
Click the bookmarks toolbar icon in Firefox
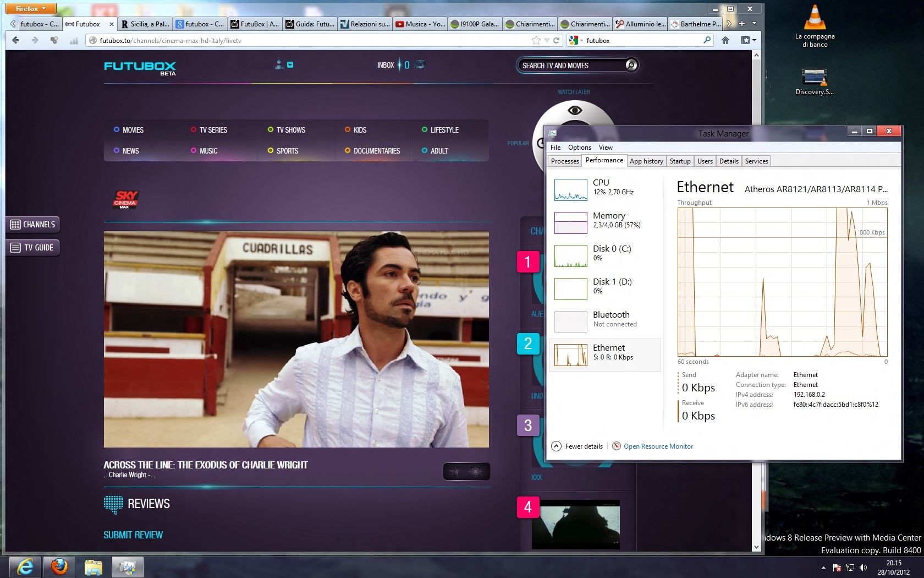(745, 40)
